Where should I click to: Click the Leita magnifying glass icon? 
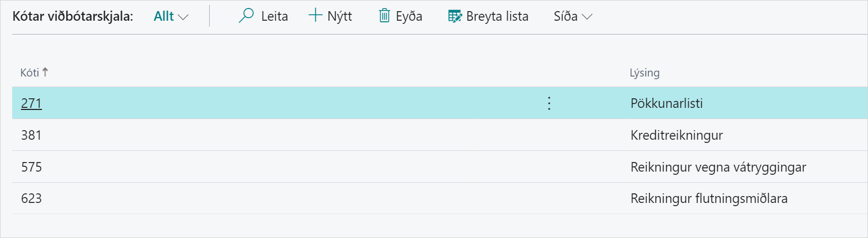click(246, 16)
